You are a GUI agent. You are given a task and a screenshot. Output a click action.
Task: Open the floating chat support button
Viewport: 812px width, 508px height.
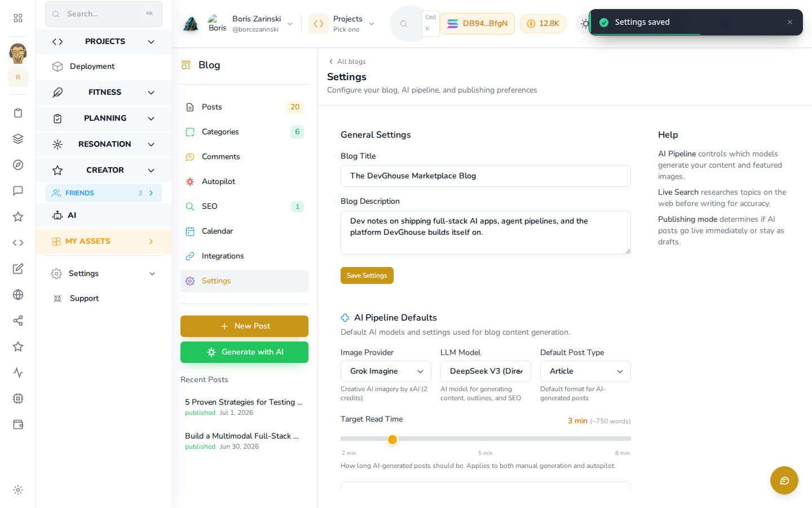coord(784,480)
